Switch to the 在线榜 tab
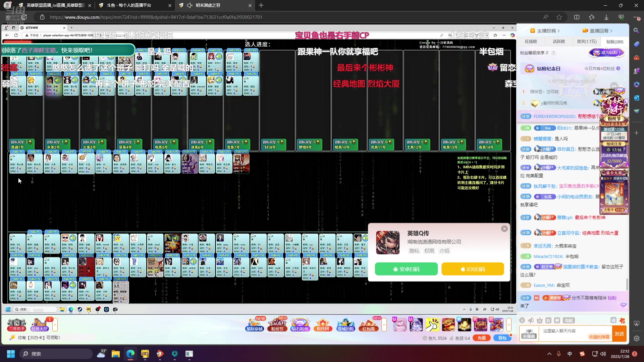This screenshot has height=362, width=644. coord(531,42)
